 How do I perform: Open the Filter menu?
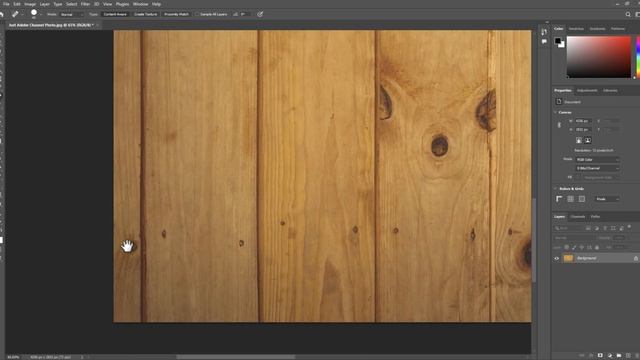[x=85, y=4]
